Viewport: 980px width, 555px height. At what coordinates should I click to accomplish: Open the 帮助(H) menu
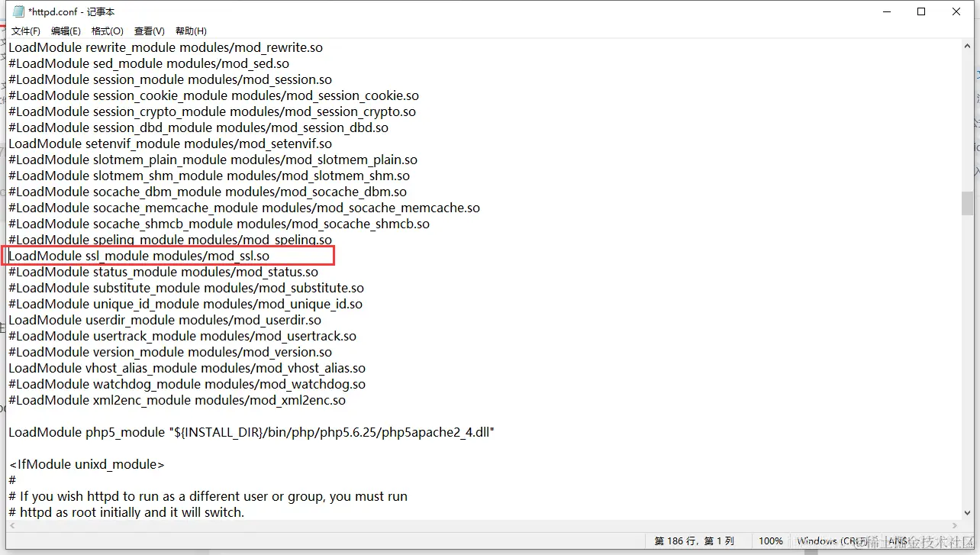191,31
